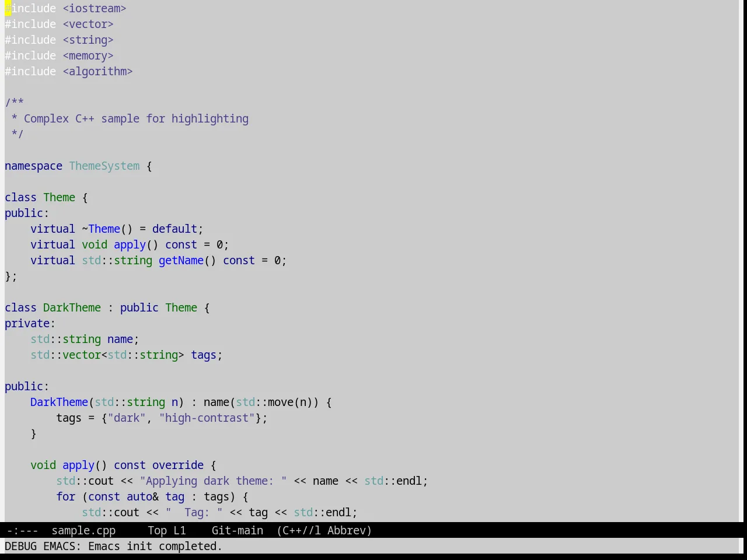Click 'DarkTheme' in class declaration line
Image resolution: width=747 pixels, height=560 pixels.
coord(72,307)
